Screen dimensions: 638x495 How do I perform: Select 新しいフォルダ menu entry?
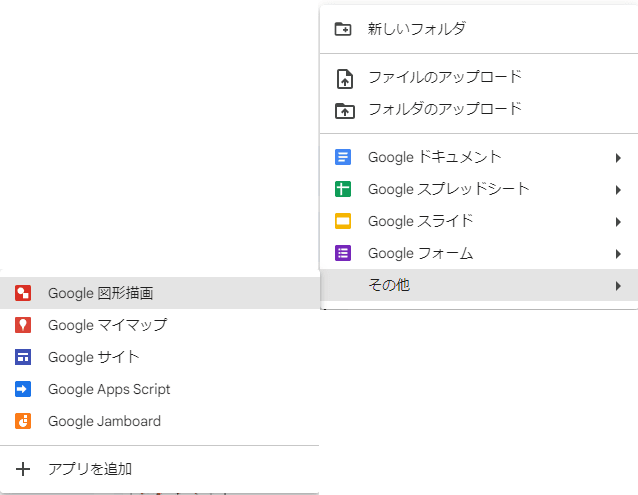[479, 29]
